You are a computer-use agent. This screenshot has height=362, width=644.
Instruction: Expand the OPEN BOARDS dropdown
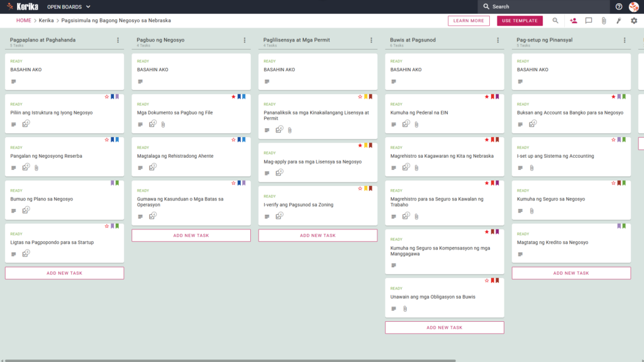coord(69,7)
